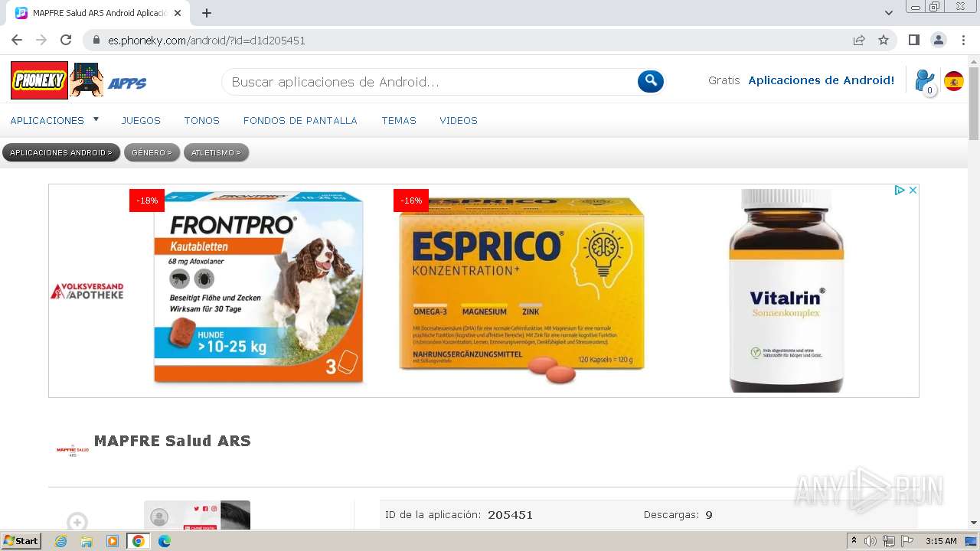
Task: Share this page icon in address bar
Action: (x=859, y=40)
